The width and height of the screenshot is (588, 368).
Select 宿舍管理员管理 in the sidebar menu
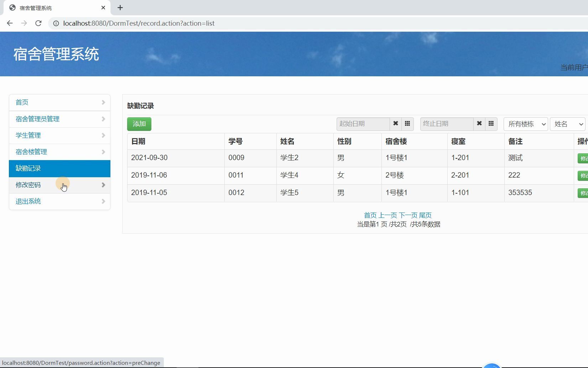pos(37,119)
